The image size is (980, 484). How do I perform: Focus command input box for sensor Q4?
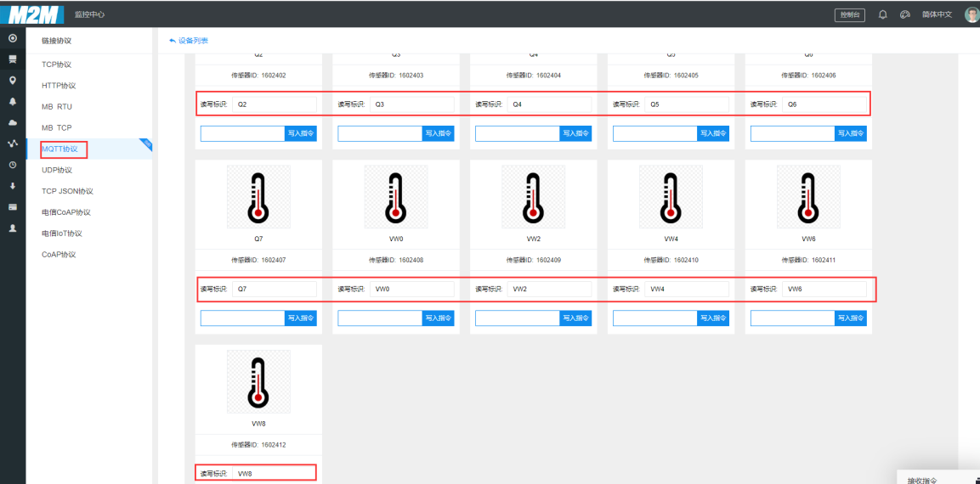pos(518,133)
